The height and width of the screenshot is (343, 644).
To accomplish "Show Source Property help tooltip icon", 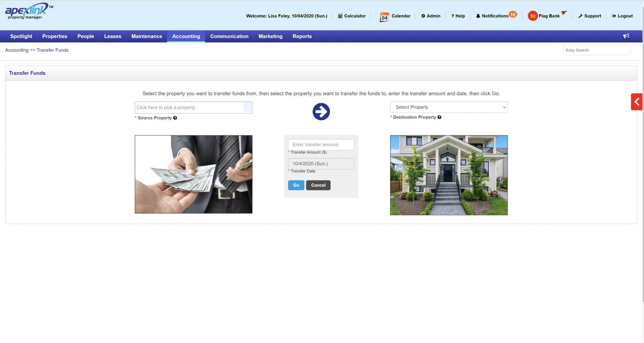I will pyautogui.click(x=175, y=118).
